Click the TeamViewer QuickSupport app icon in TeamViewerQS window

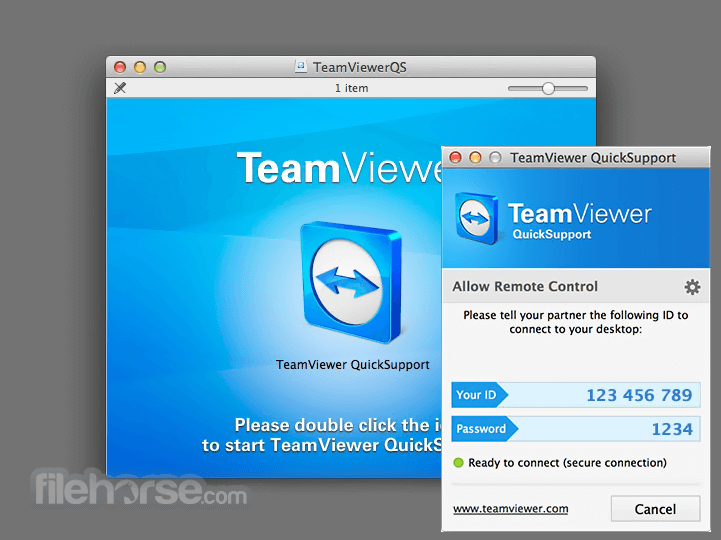coord(352,282)
